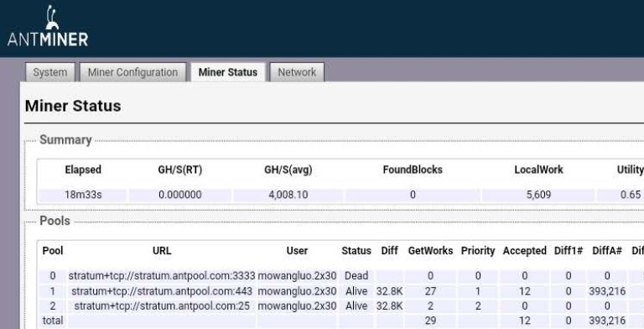Image resolution: width=644 pixels, height=329 pixels.
Task: Select the Utility value 0.65
Action: coord(631,195)
